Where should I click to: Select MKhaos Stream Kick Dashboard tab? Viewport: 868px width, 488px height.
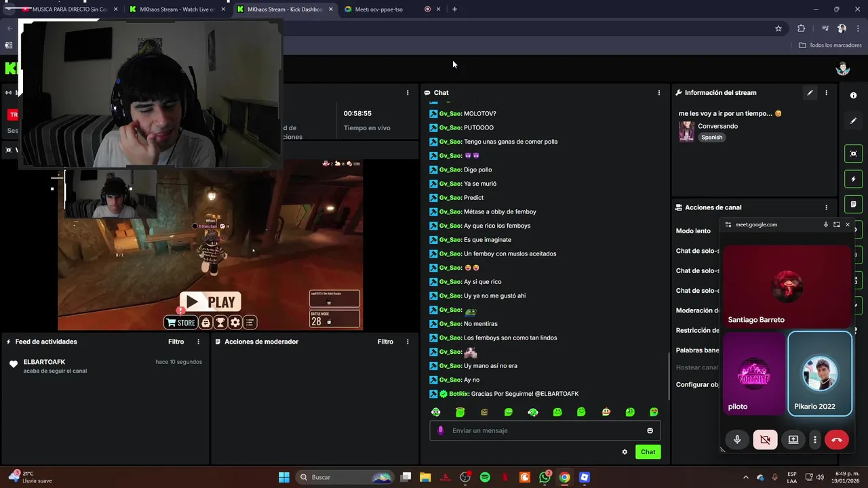[285, 9]
